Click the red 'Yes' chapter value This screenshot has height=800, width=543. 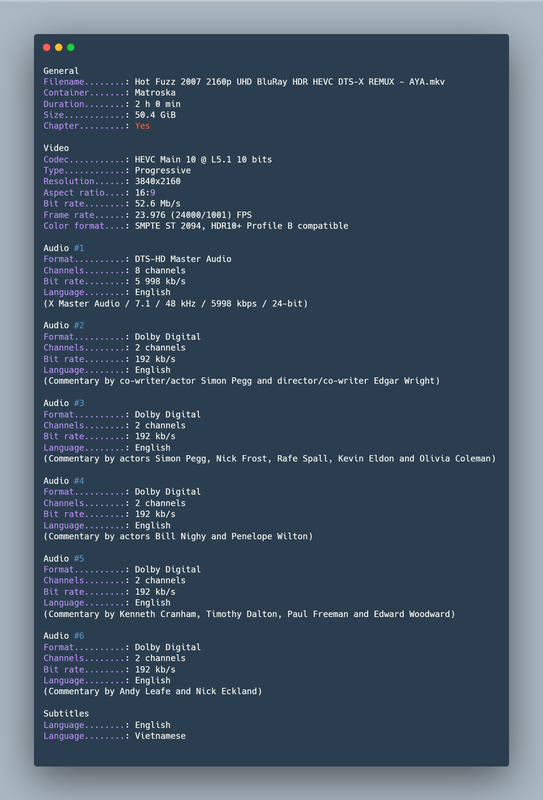142,126
